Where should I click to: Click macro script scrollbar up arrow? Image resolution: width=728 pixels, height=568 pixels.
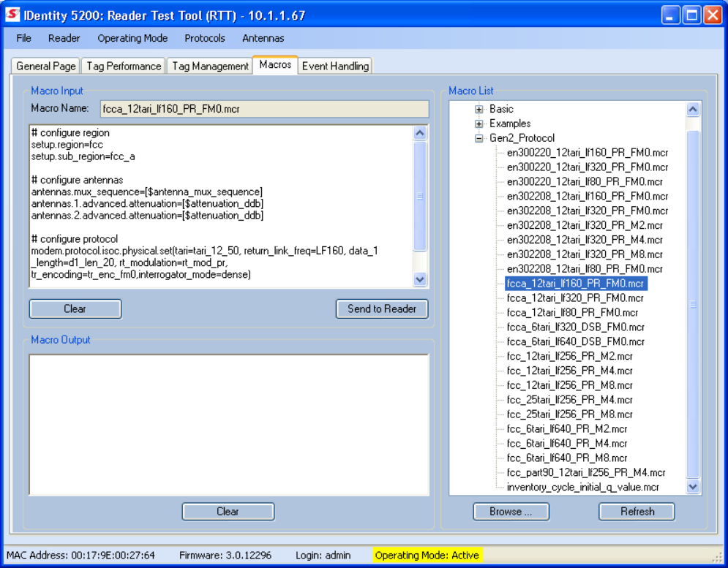(x=420, y=133)
